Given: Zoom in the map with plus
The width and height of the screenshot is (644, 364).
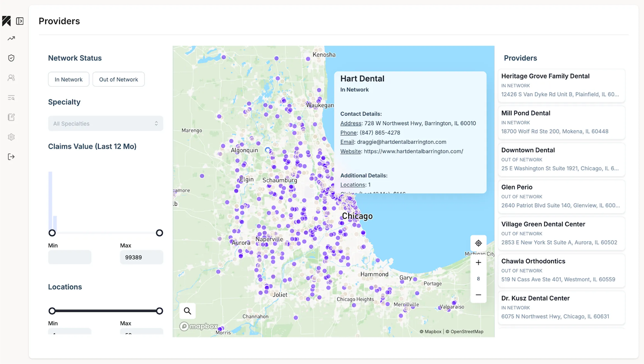Looking at the screenshot, I should pyautogui.click(x=478, y=263).
